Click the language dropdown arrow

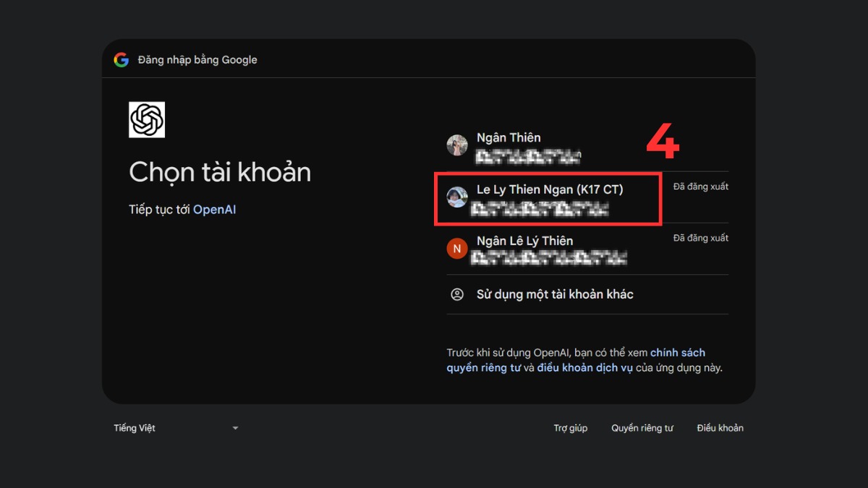tap(235, 428)
